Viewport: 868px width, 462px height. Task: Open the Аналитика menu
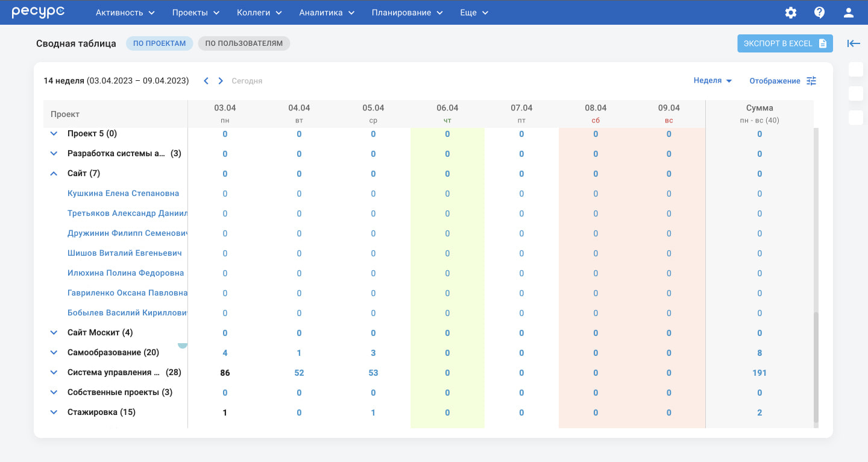pyautogui.click(x=327, y=13)
